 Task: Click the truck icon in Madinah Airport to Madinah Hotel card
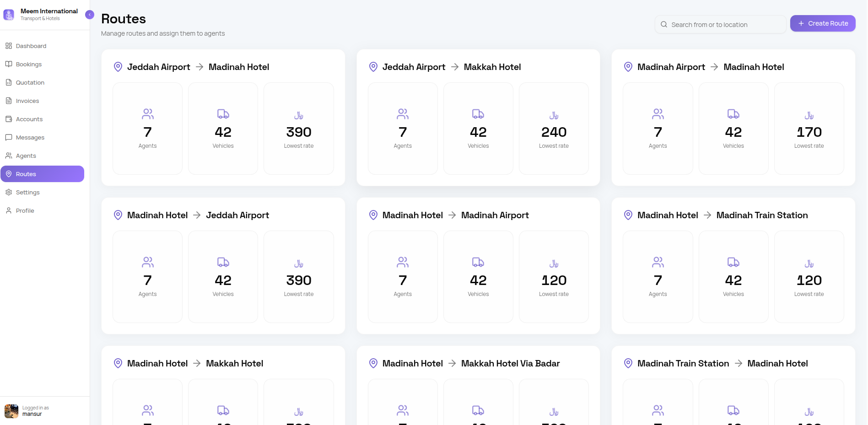[733, 114]
